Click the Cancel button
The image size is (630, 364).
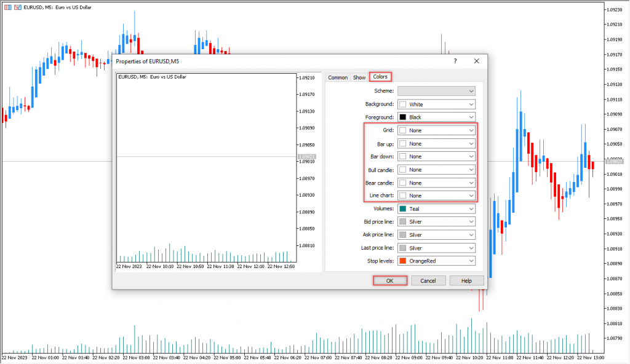(x=428, y=280)
